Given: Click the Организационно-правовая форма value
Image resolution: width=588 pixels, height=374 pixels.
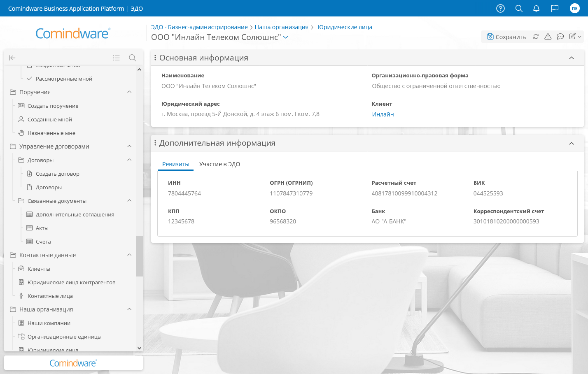Looking at the screenshot, I should pyautogui.click(x=436, y=86).
